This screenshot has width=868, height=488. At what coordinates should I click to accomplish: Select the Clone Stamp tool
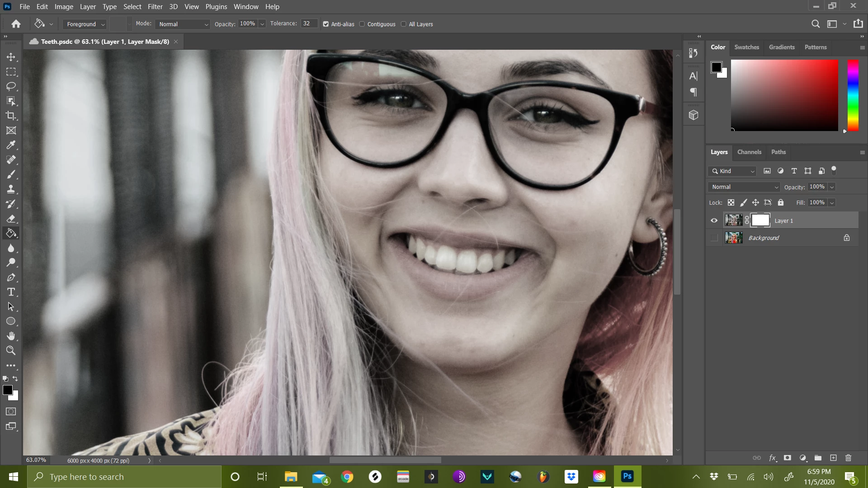pos(11,189)
